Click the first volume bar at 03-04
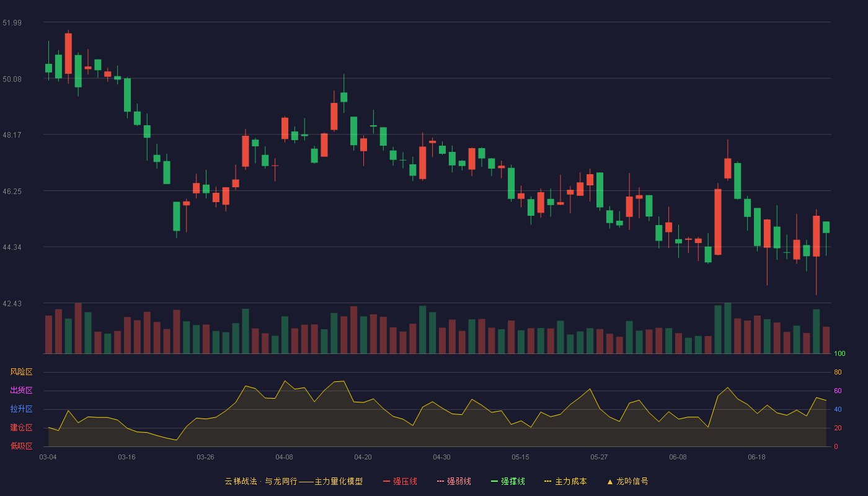The height and width of the screenshot is (496, 868). click(x=48, y=335)
